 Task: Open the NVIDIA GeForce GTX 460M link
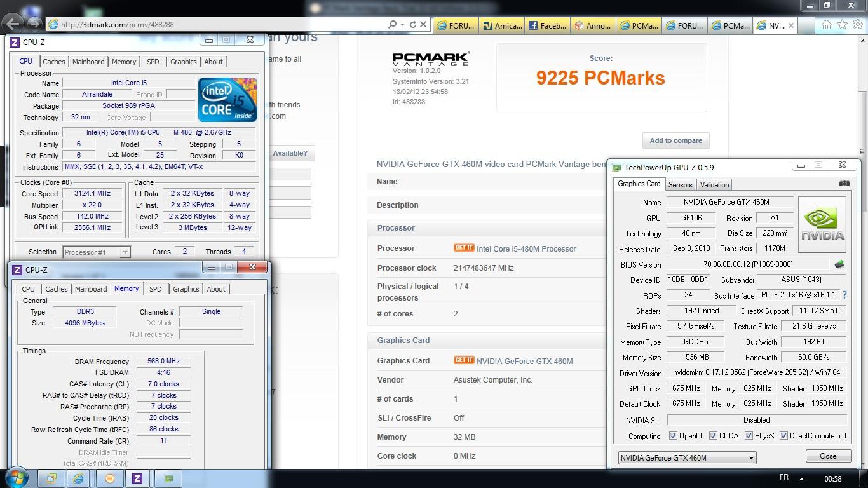point(524,361)
